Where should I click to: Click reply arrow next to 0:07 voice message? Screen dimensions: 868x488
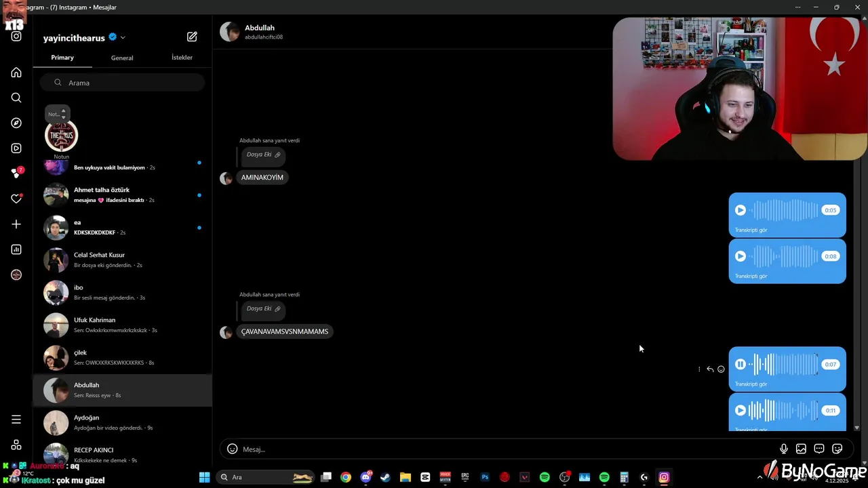coord(710,369)
